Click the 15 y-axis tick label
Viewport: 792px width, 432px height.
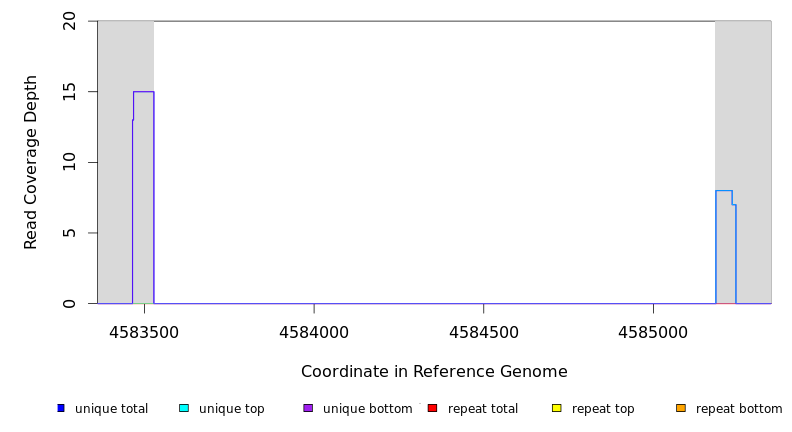(x=70, y=92)
